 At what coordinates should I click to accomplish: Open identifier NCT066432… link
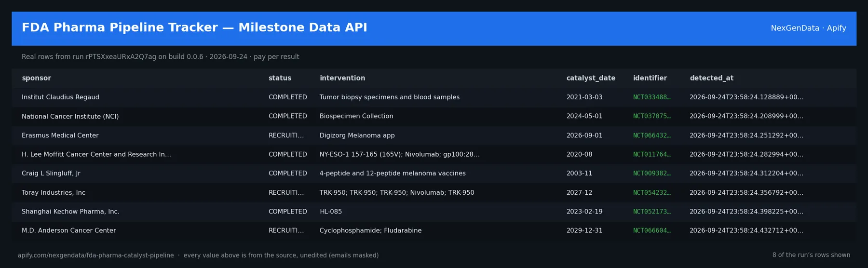coord(651,135)
